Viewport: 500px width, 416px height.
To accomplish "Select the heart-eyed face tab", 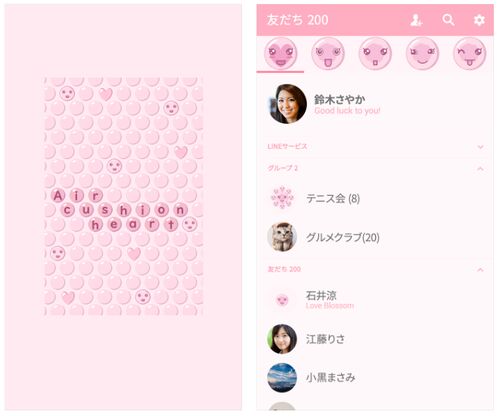I will (x=280, y=54).
